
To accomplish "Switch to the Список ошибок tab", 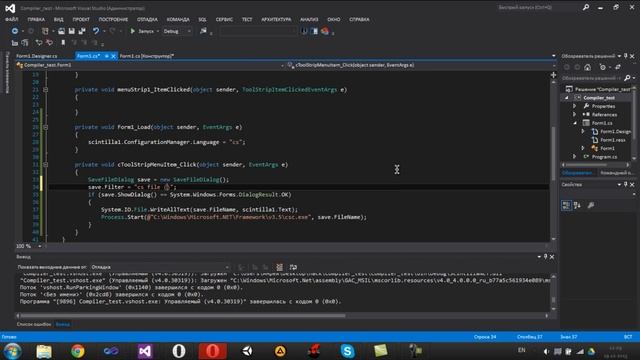I will [x=34, y=324].
